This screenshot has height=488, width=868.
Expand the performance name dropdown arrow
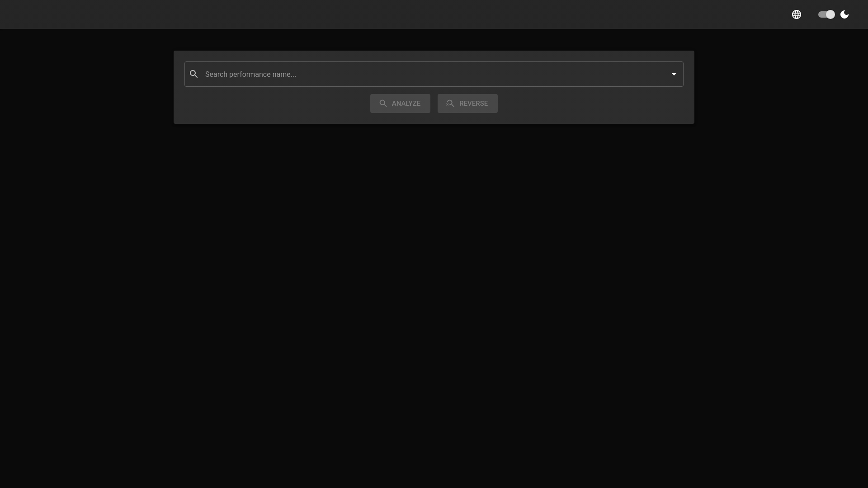(x=674, y=74)
